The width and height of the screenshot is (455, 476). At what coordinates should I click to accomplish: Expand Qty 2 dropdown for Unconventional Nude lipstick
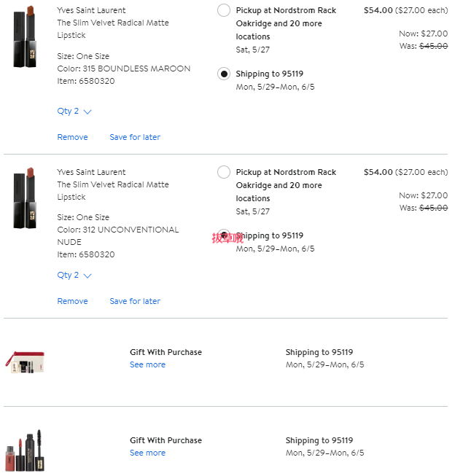click(x=74, y=275)
